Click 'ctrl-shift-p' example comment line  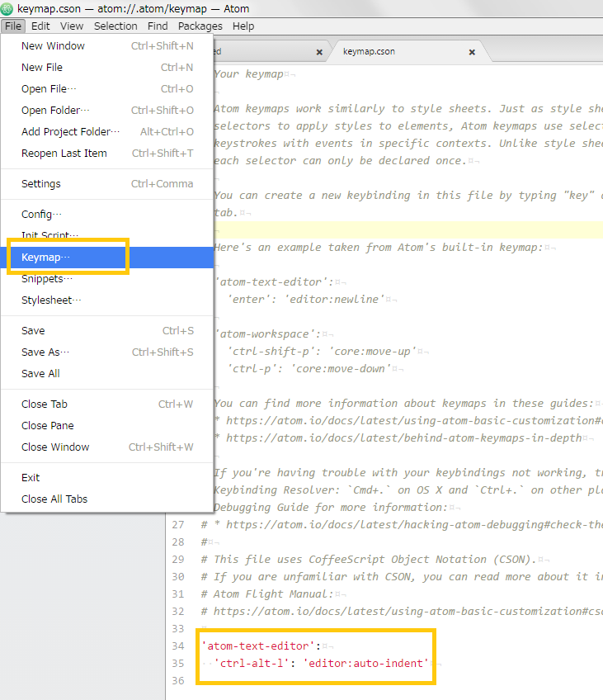coord(322,352)
